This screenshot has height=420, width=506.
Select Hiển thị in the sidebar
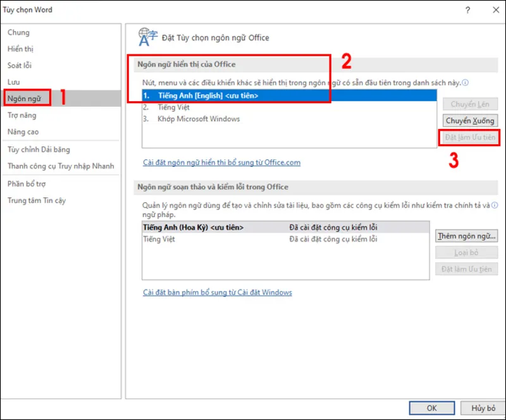point(20,49)
